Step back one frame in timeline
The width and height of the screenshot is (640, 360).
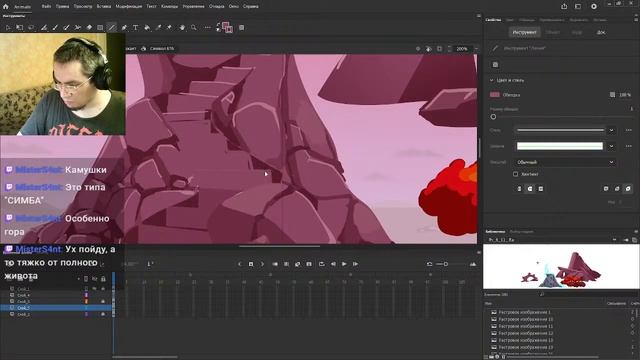[333, 264]
